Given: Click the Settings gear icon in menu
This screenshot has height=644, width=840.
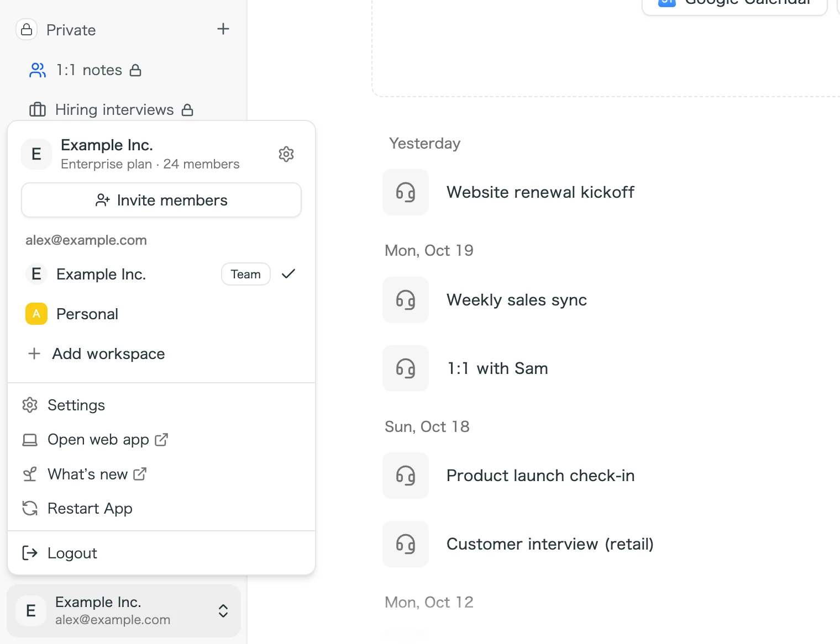Looking at the screenshot, I should tap(30, 405).
